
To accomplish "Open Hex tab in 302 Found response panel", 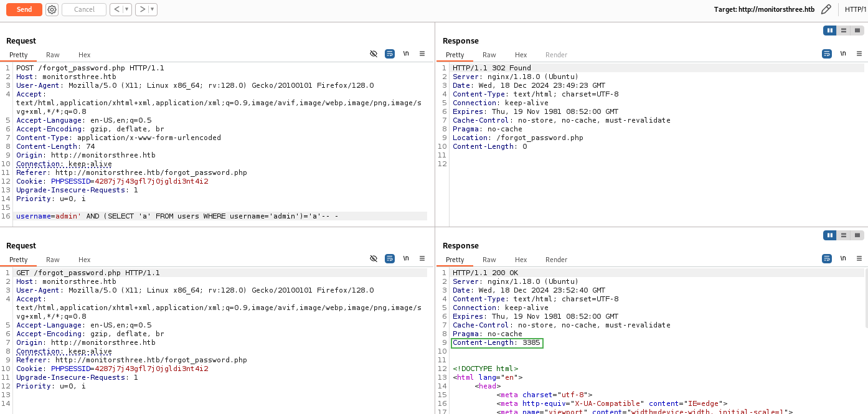I will click(521, 55).
